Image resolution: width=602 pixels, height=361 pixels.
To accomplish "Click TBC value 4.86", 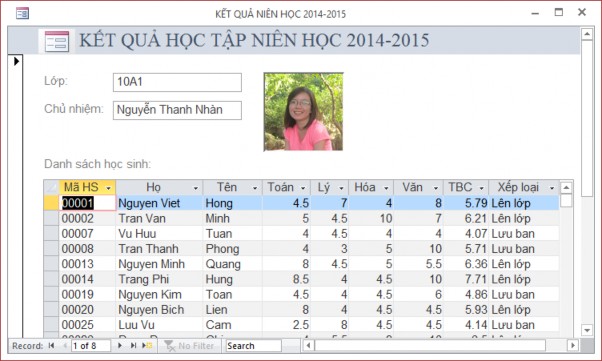I will 466,294.
